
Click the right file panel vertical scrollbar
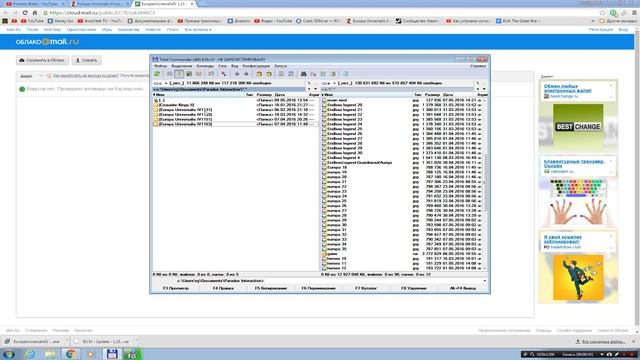point(485,184)
